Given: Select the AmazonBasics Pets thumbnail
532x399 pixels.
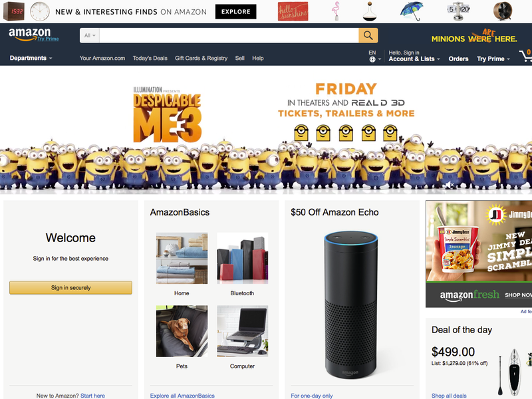Looking at the screenshot, I should [182, 331].
